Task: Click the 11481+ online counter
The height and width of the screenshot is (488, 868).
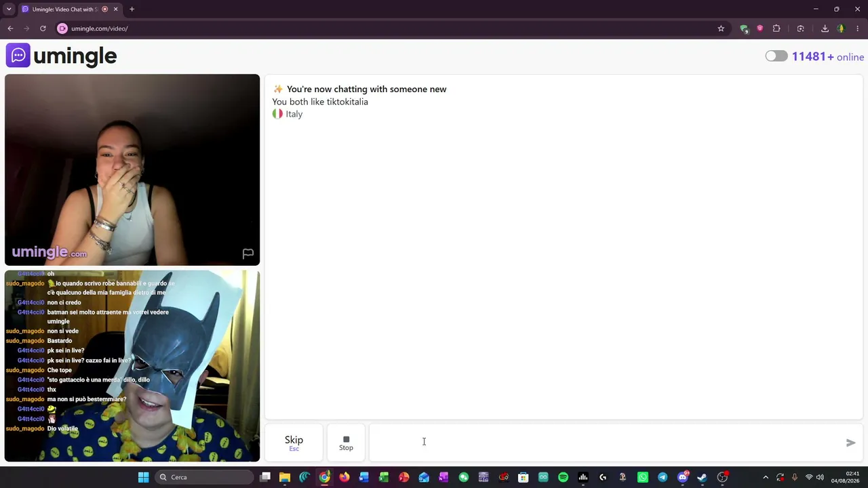Action: pos(828,56)
